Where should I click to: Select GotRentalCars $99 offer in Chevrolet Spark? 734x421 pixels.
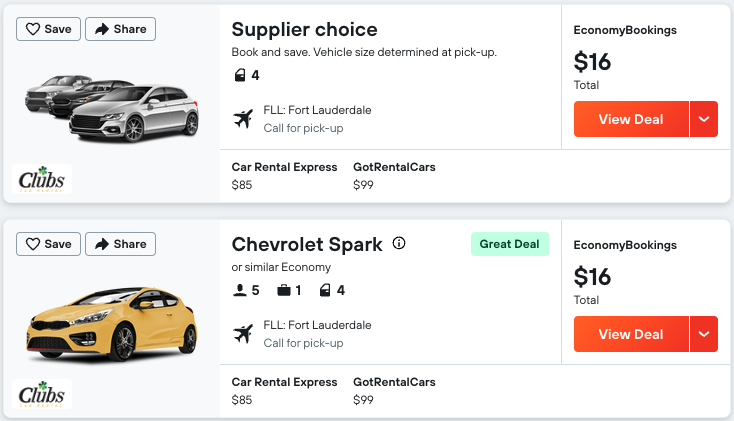click(394, 391)
